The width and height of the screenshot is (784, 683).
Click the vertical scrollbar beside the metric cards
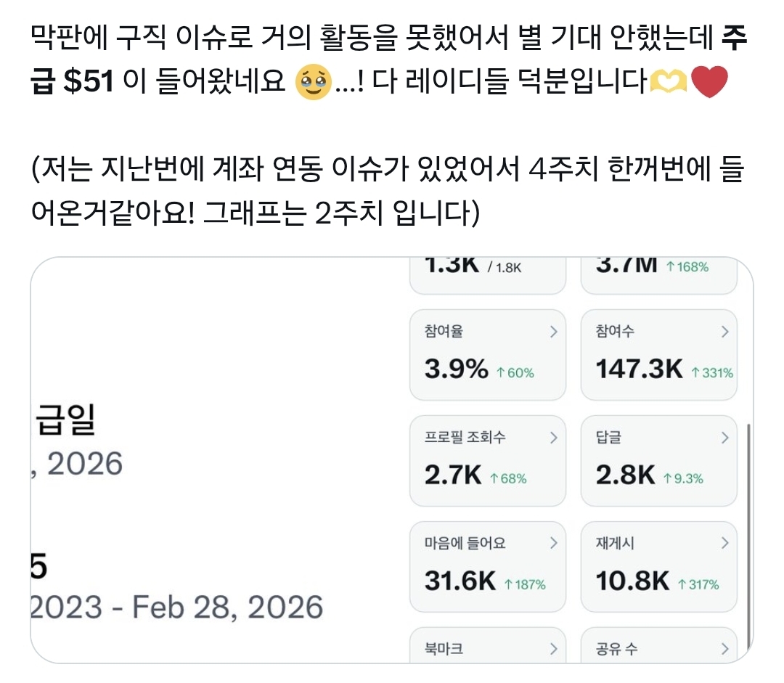coord(748,537)
